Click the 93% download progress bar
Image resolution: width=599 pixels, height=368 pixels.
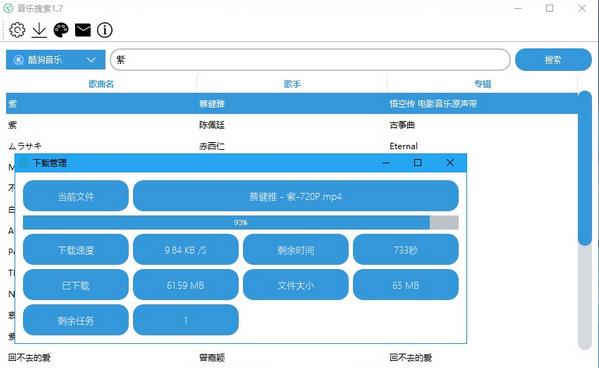coord(241,222)
